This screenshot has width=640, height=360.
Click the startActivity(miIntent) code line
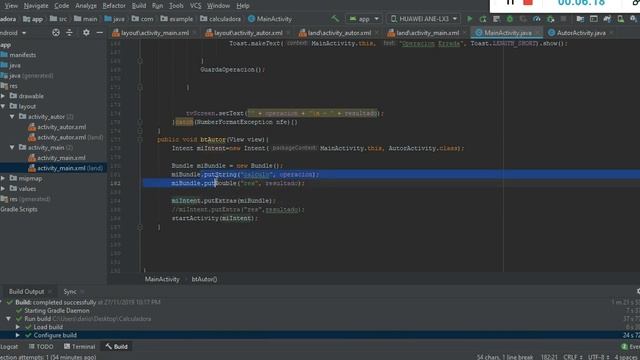(x=215, y=218)
